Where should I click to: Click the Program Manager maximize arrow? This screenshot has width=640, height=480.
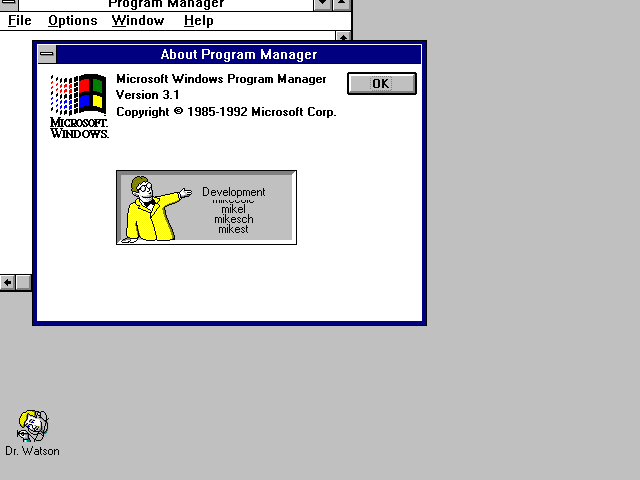(342, 4)
